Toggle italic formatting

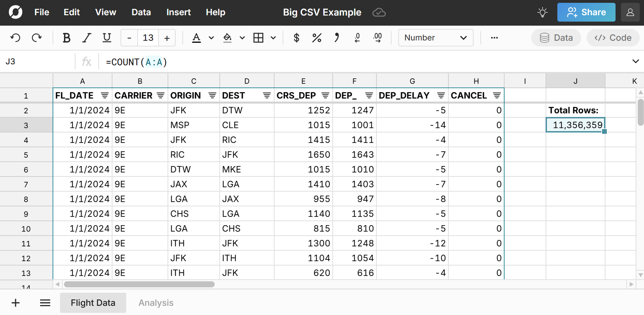click(x=86, y=38)
